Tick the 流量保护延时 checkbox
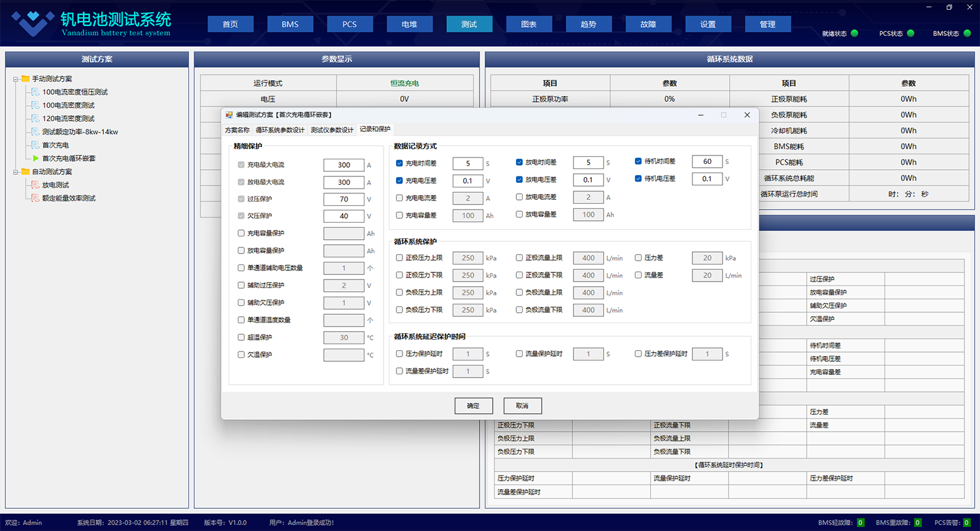The height and width of the screenshot is (531, 980). 519,354
